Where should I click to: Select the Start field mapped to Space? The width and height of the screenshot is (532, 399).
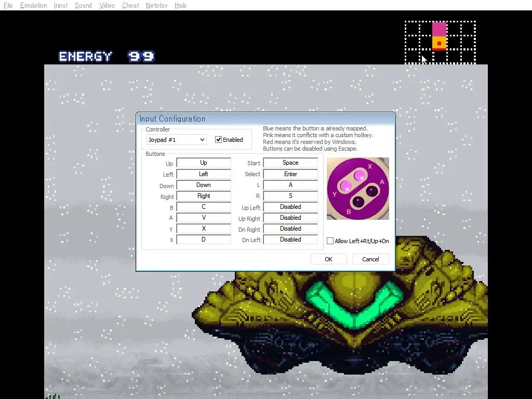[290, 163]
